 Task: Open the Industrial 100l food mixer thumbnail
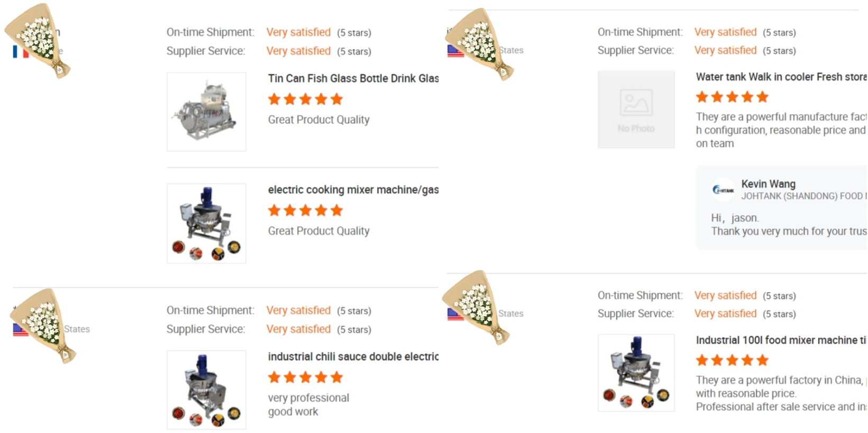tap(636, 373)
